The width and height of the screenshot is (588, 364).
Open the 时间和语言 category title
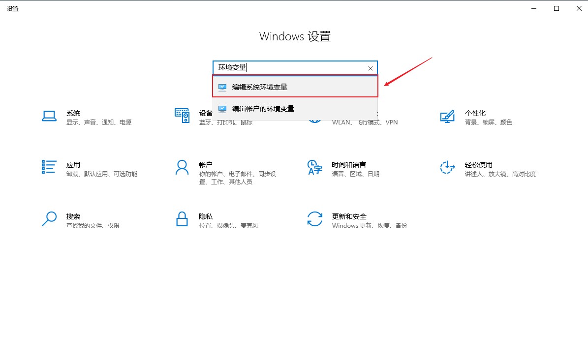pos(349,165)
